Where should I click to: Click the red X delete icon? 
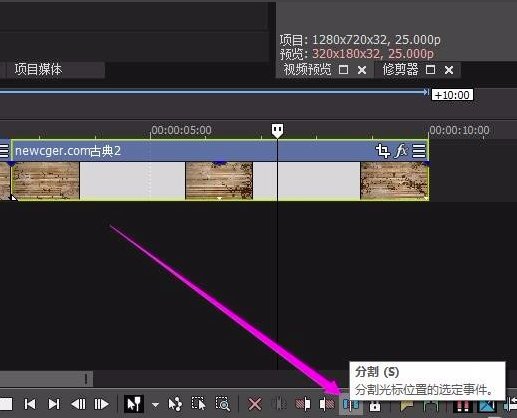point(255,404)
